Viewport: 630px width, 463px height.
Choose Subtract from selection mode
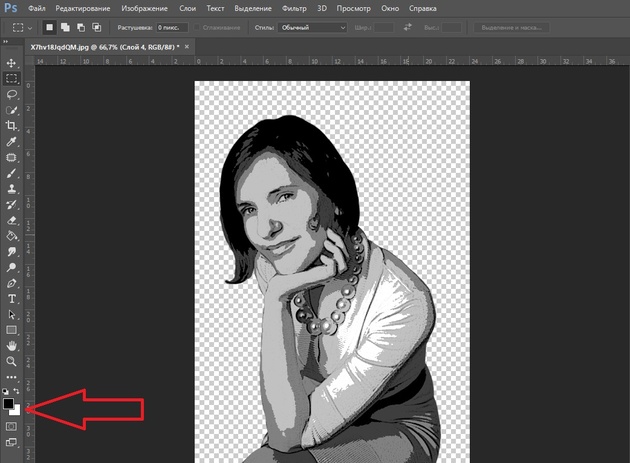[x=81, y=27]
